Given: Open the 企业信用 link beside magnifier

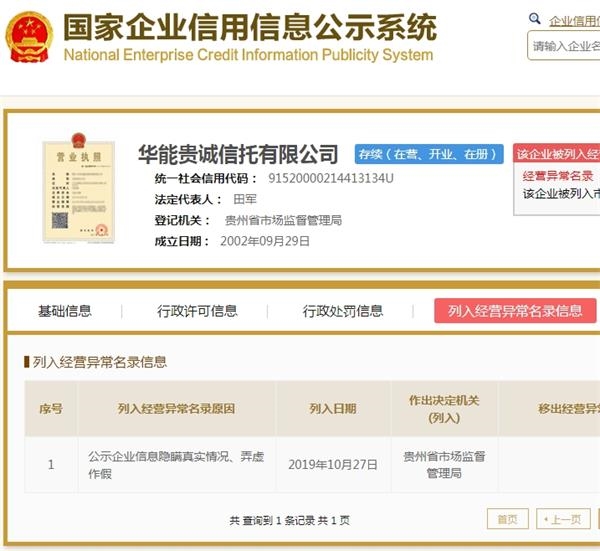Looking at the screenshot, I should coord(574,21).
